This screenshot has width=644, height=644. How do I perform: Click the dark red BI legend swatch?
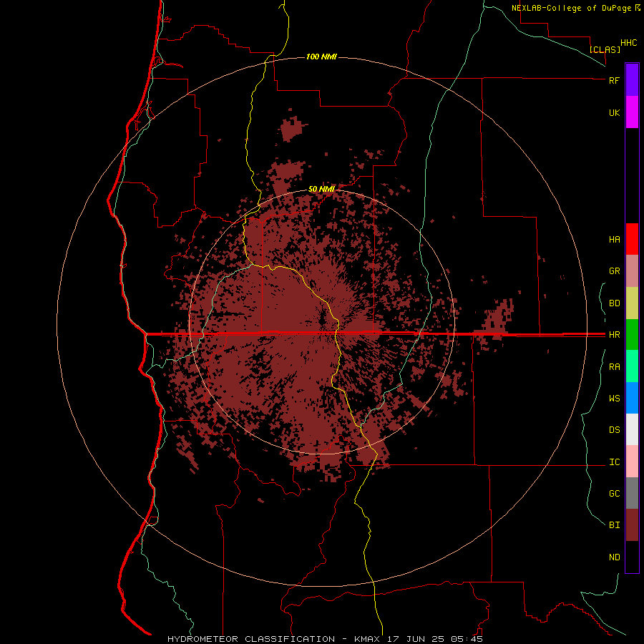(x=632, y=525)
